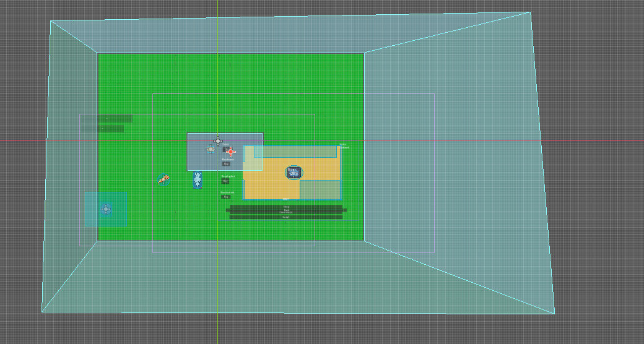This screenshot has width=644, height=344.
Task: Click the middle Buy button on green area
Action: coord(225,181)
